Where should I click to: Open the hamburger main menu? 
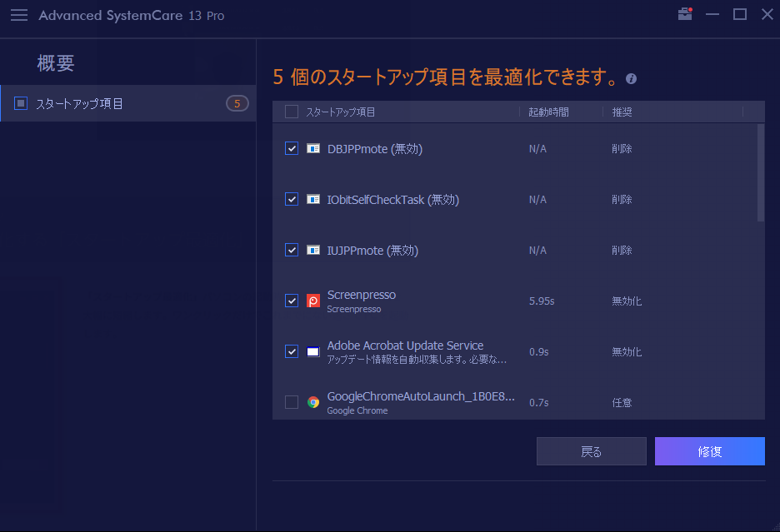[x=19, y=15]
